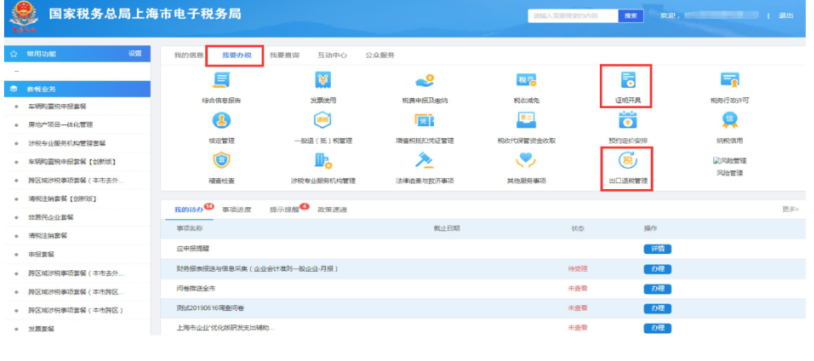Switch to the 我要查询 tab
This screenshot has height=361, width=814.
[284, 56]
